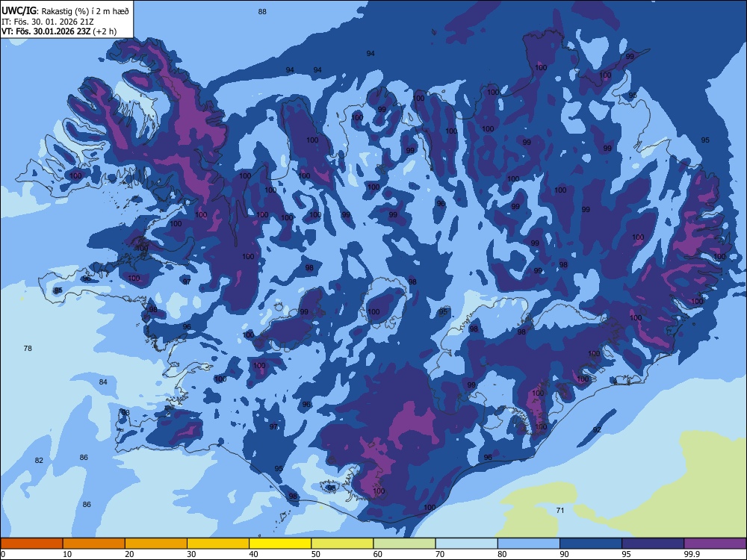The height and width of the screenshot is (560, 747).
Task: Click the legend label 70
Action: coord(440,554)
